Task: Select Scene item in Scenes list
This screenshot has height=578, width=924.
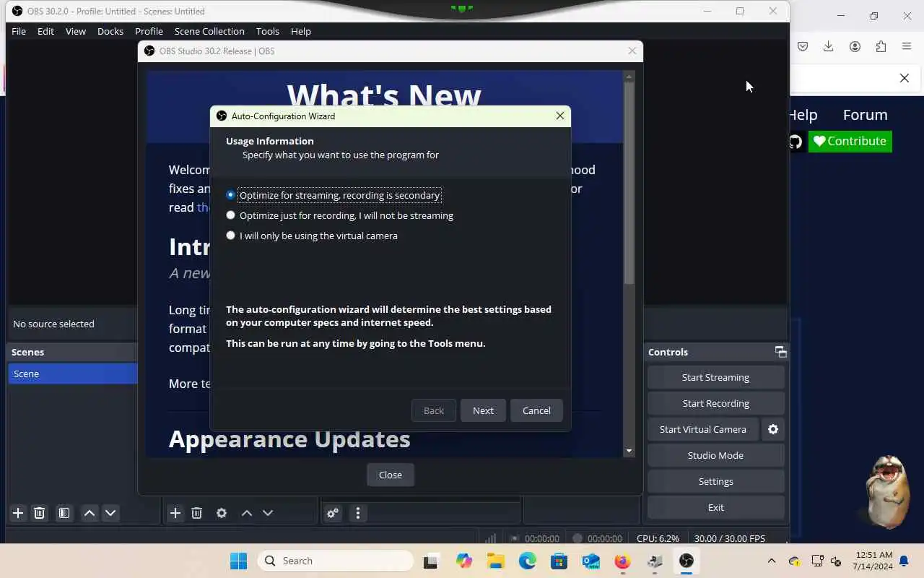Action: 72,374
